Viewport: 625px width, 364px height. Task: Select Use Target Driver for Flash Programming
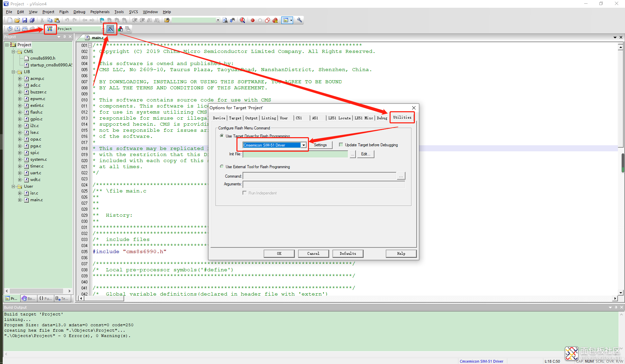pos(222,136)
